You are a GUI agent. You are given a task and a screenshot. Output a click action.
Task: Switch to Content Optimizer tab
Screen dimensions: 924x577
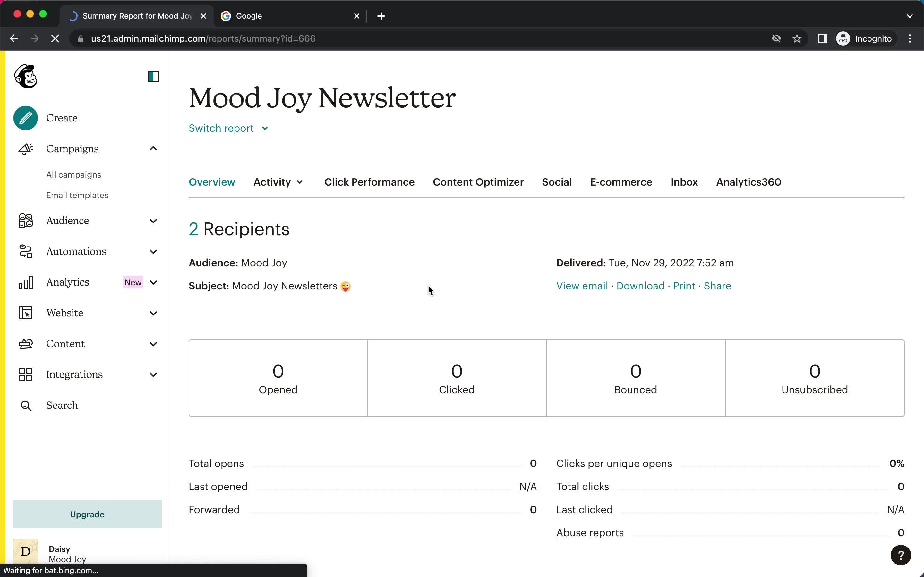(x=478, y=181)
